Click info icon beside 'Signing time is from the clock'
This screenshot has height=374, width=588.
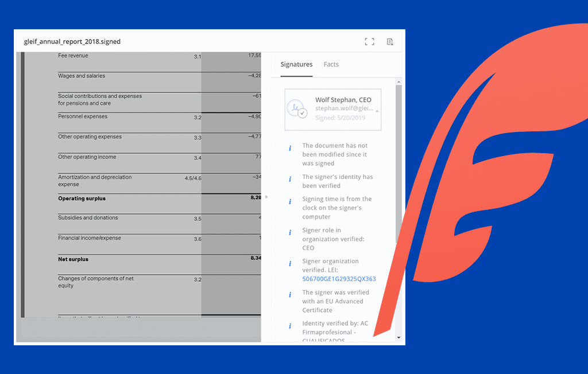pos(290,201)
